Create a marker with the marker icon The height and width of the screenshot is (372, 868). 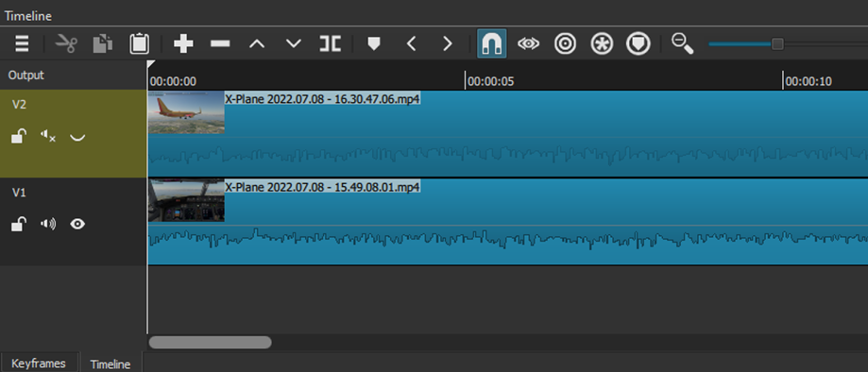[374, 43]
